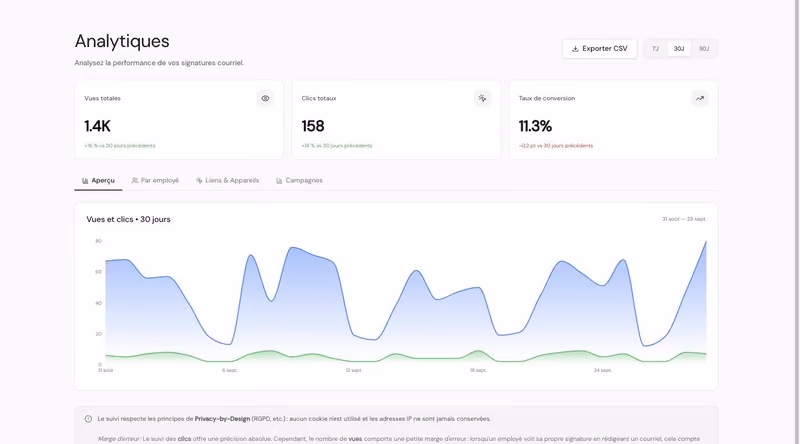Select the 30J time range

(x=679, y=49)
